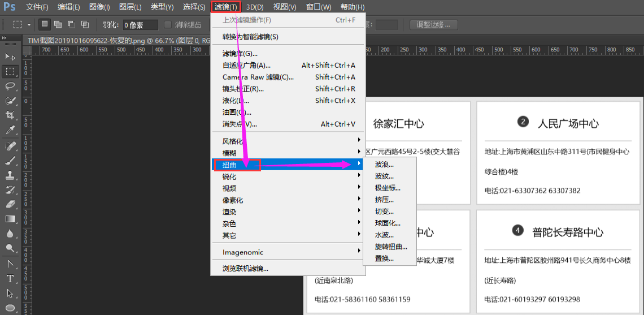Select the Crop tool
The image size is (644, 315).
tap(10, 115)
